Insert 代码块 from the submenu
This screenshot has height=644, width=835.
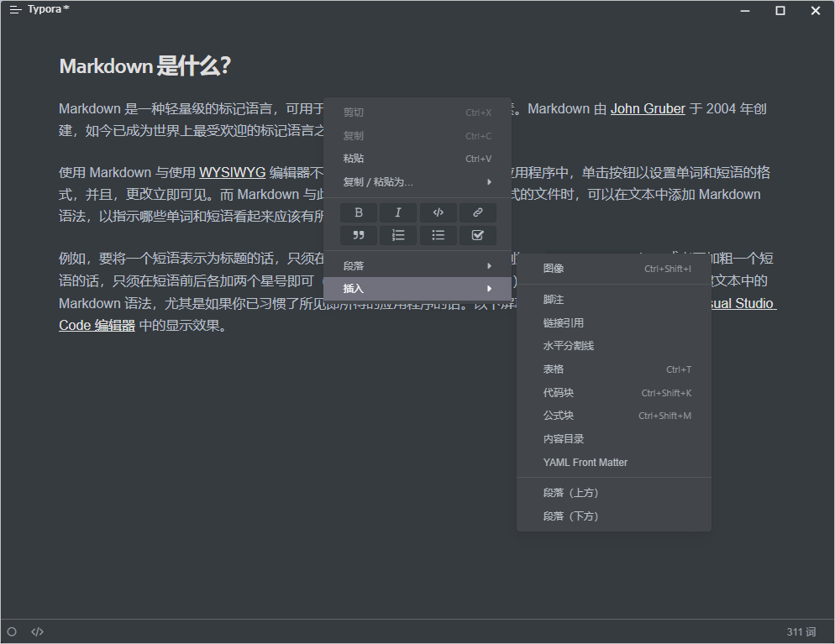614,393
